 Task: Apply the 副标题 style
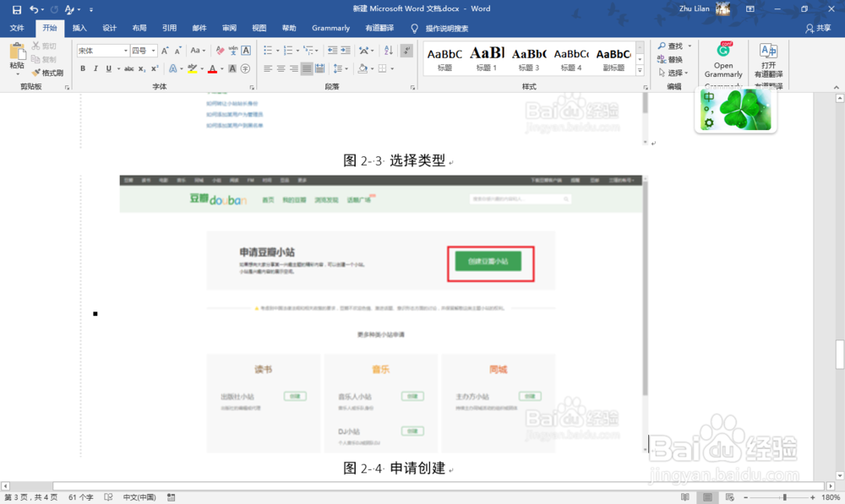(613, 59)
